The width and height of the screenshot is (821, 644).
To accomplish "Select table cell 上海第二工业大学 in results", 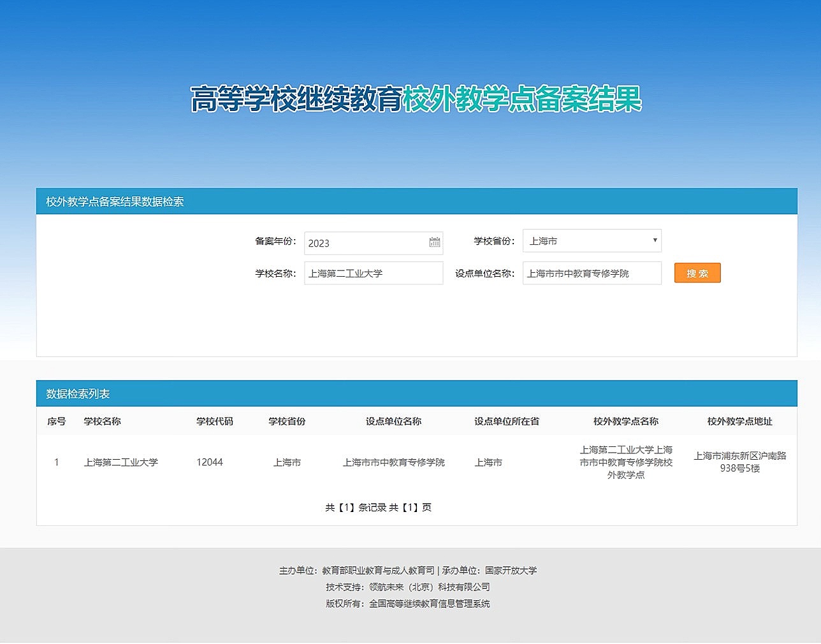I will coord(120,462).
